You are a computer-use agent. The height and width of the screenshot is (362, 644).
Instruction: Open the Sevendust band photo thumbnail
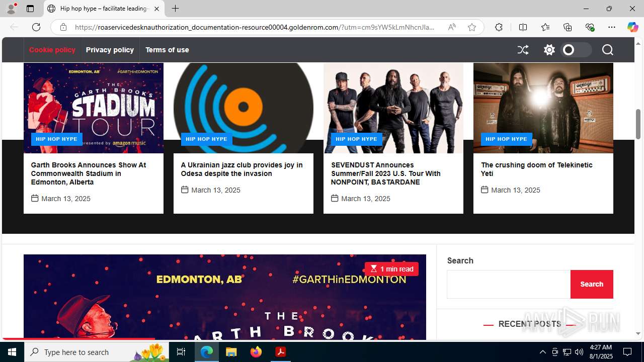click(x=393, y=108)
